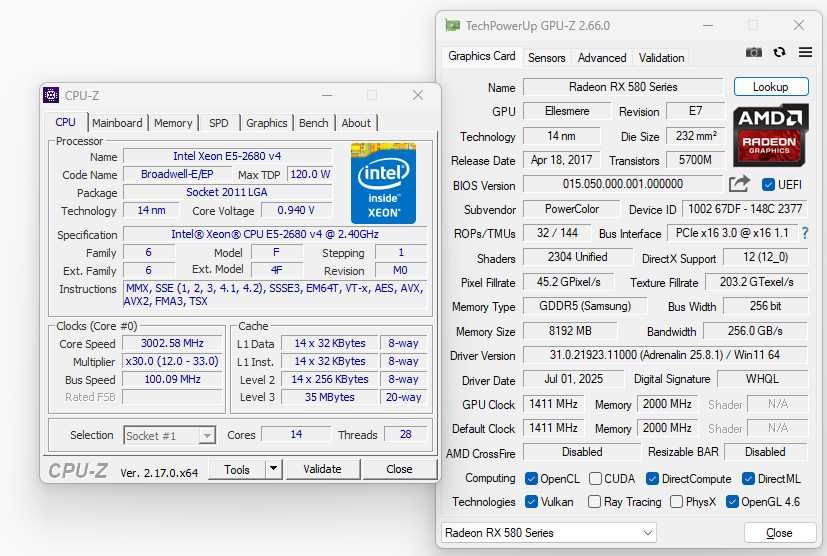This screenshot has width=827, height=556.
Task: Toggle the DirectML checkbox
Action: coord(748,478)
